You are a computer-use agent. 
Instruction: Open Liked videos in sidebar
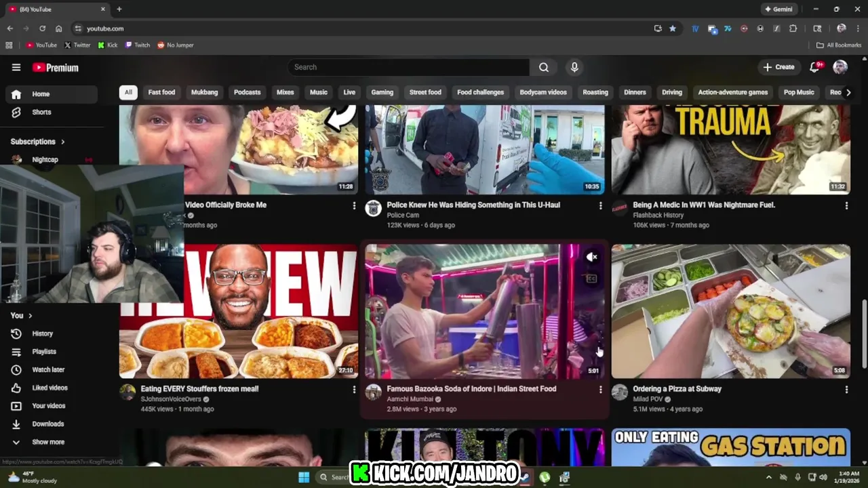(50, 388)
